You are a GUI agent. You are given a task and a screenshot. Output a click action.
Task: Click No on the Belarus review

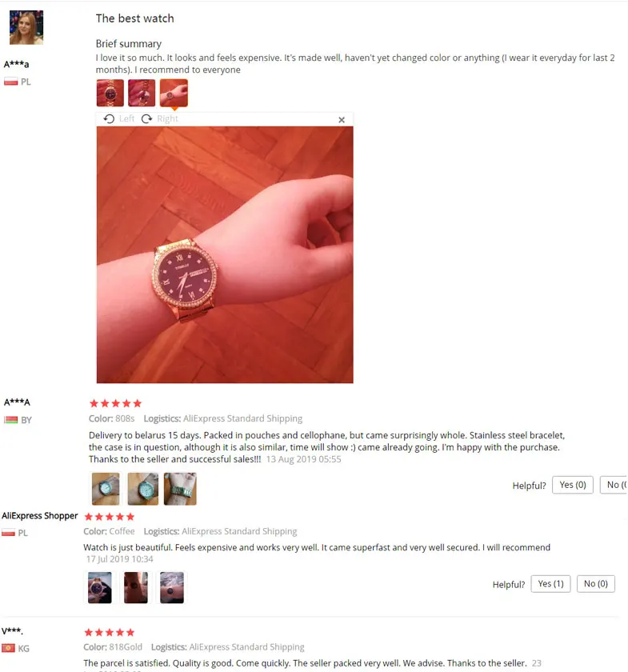[614, 485]
